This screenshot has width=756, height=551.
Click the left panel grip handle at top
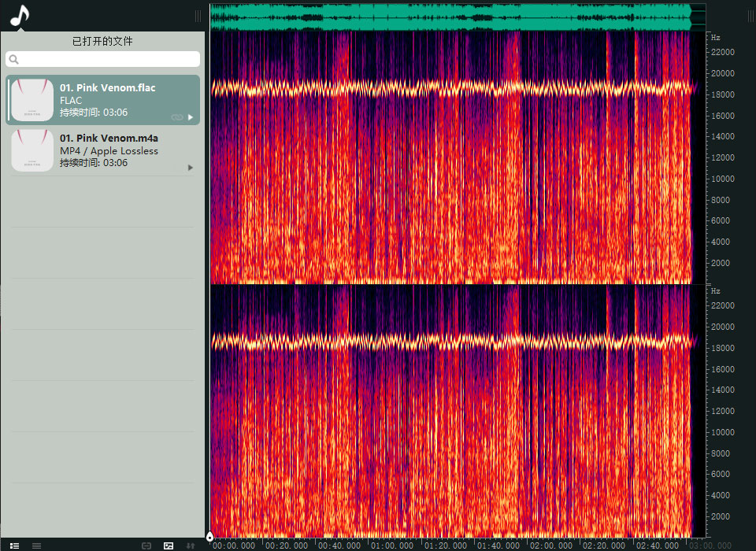click(198, 16)
